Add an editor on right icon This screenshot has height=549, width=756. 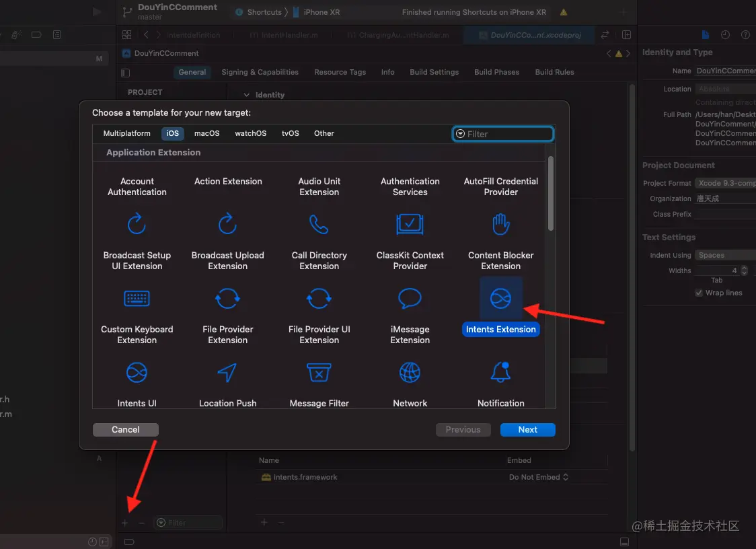(626, 35)
